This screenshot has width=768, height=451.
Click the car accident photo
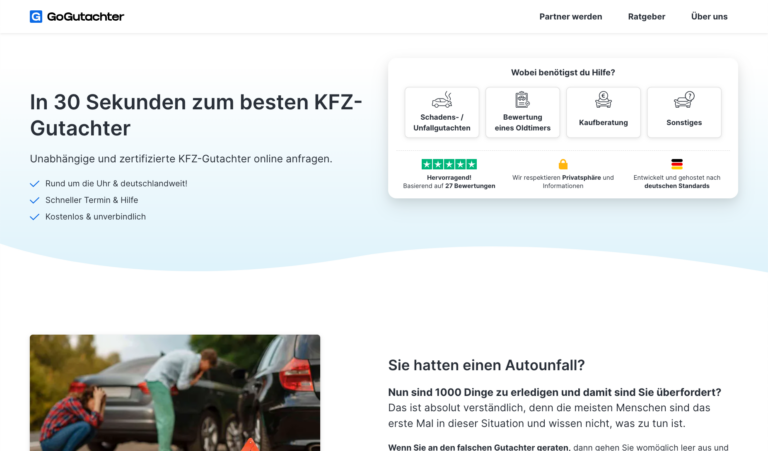175,393
